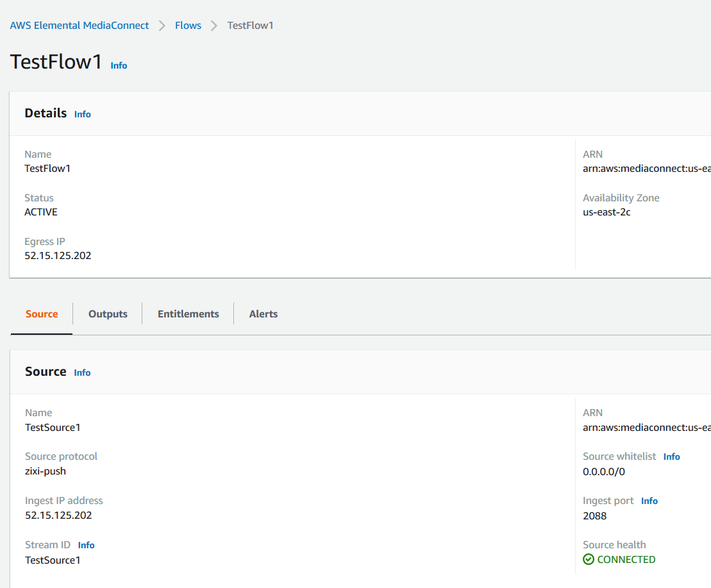
Task: Click the TestFlow1 page title
Action: (x=56, y=62)
